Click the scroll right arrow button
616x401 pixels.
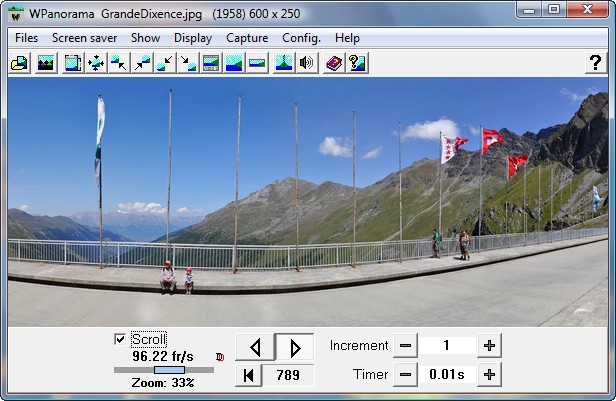(x=295, y=347)
